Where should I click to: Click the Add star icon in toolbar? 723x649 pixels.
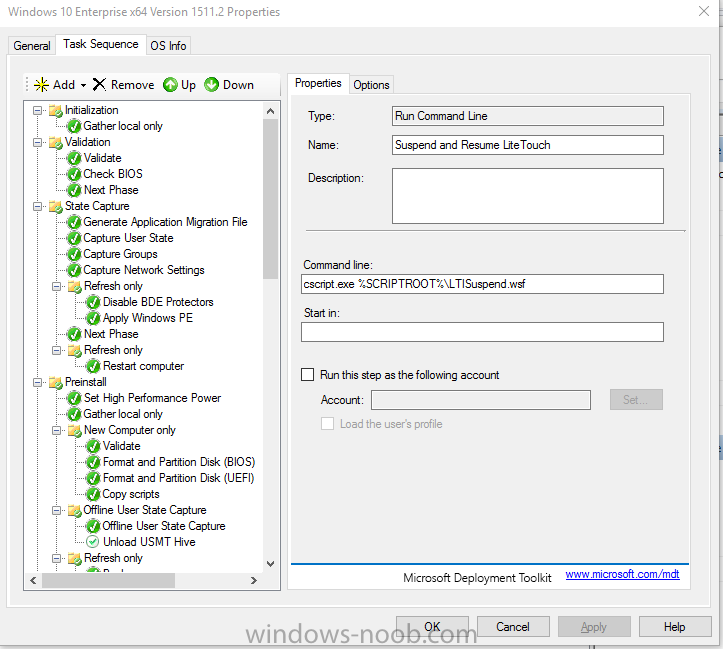click(x=41, y=85)
